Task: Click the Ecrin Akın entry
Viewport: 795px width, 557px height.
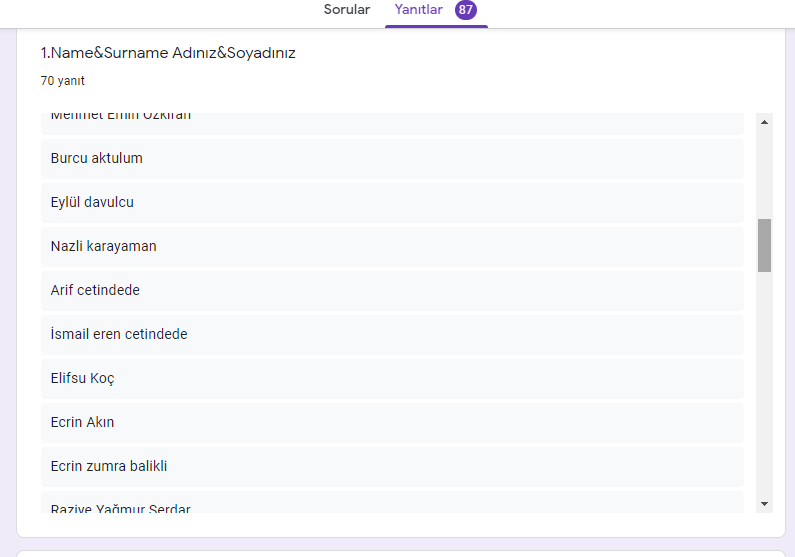Action: coord(392,422)
